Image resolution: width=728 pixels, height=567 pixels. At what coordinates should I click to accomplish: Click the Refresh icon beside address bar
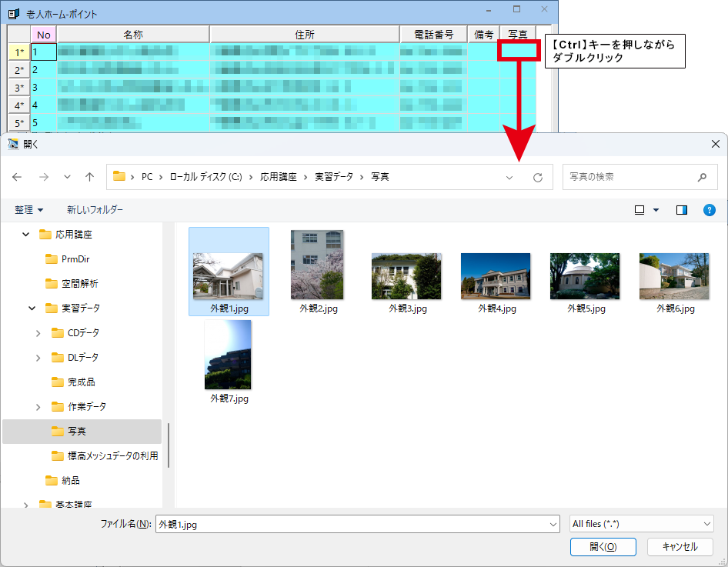coord(538,177)
